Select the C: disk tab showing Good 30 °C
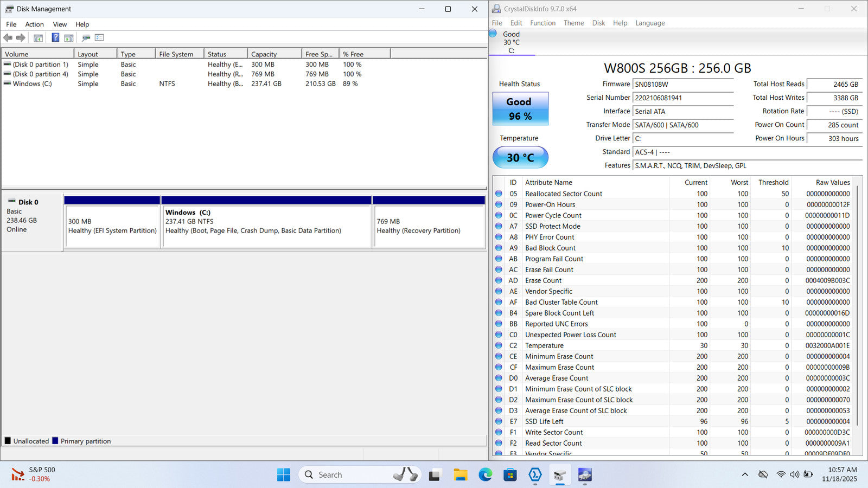868x488 pixels. click(x=511, y=42)
